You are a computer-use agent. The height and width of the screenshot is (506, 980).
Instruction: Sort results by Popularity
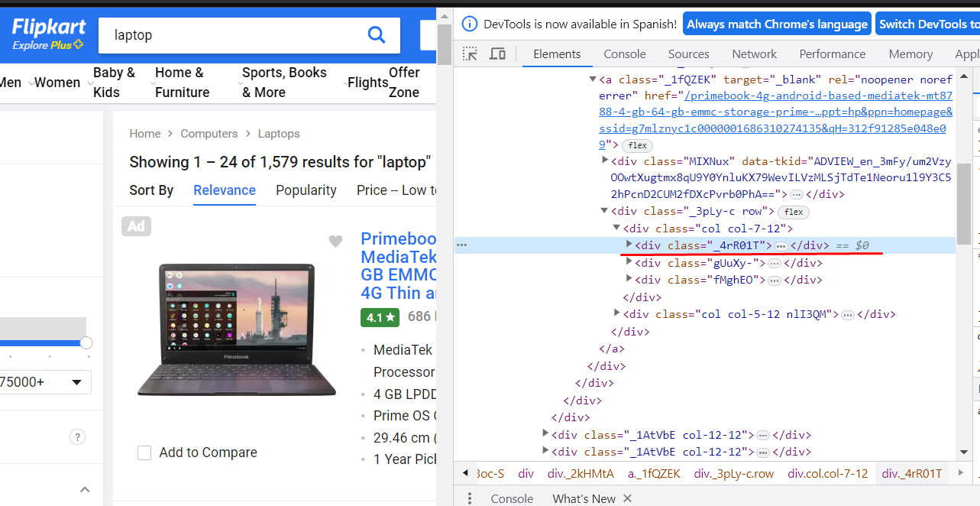pos(306,190)
